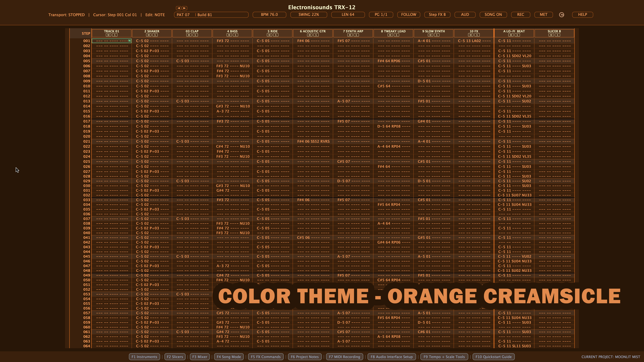This screenshot has width=644, height=362.
Task: Select C-5 11 SL11 SU03 on step 064
Action: point(514,346)
